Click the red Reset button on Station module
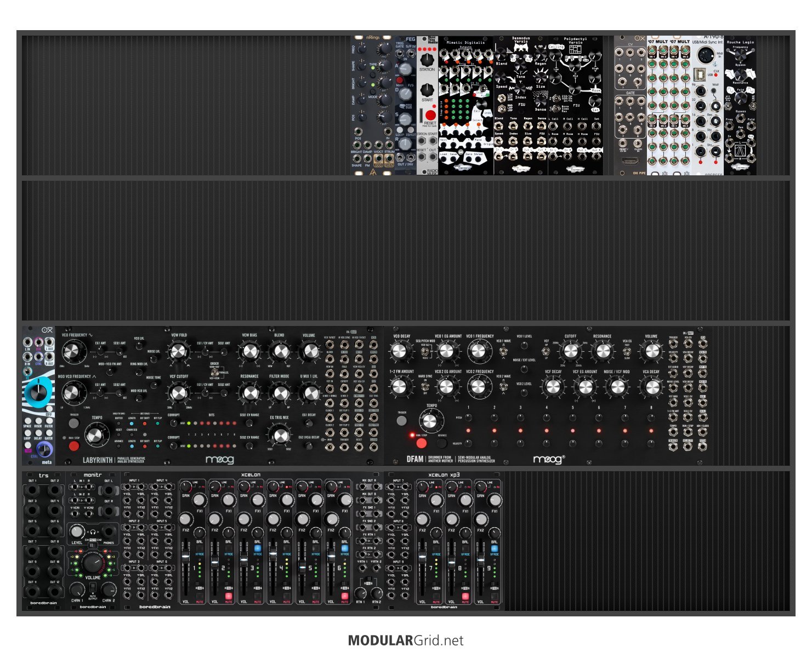812x652 pixels. (x=430, y=115)
